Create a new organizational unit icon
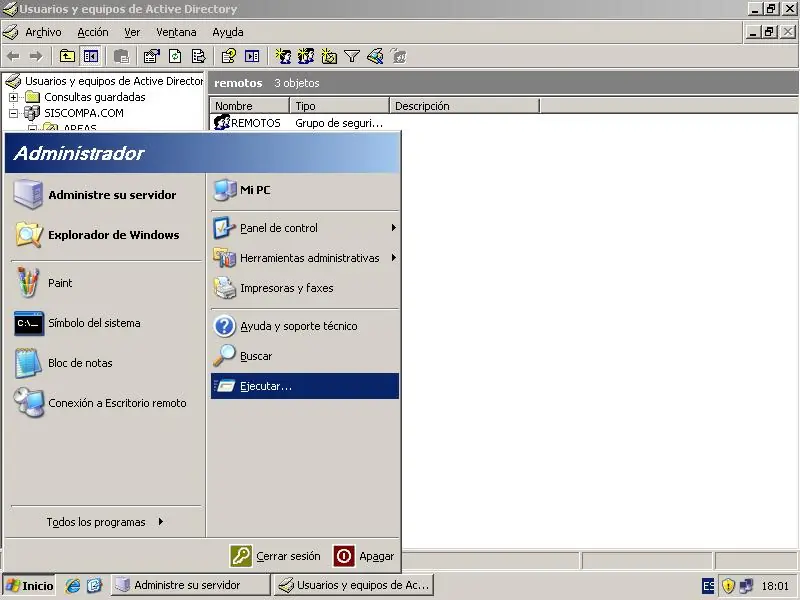The width and height of the screenshot is (800, 600). tap(329, 56)
